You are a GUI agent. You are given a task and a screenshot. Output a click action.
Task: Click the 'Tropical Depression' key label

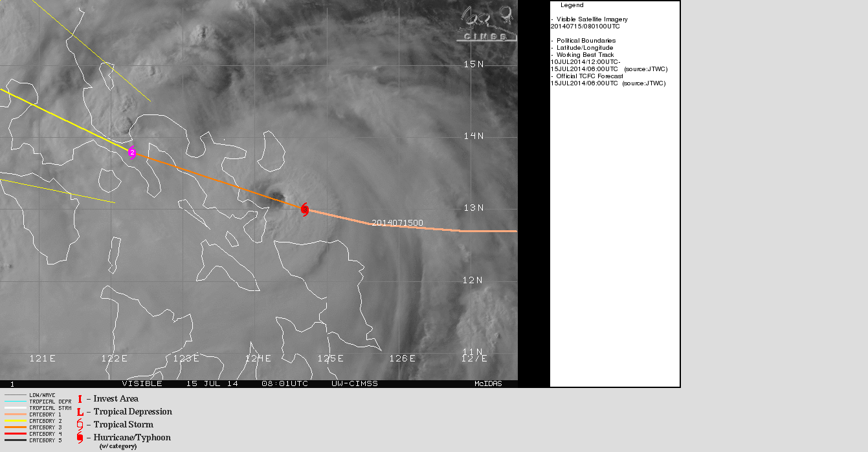(x=133, y=412)
